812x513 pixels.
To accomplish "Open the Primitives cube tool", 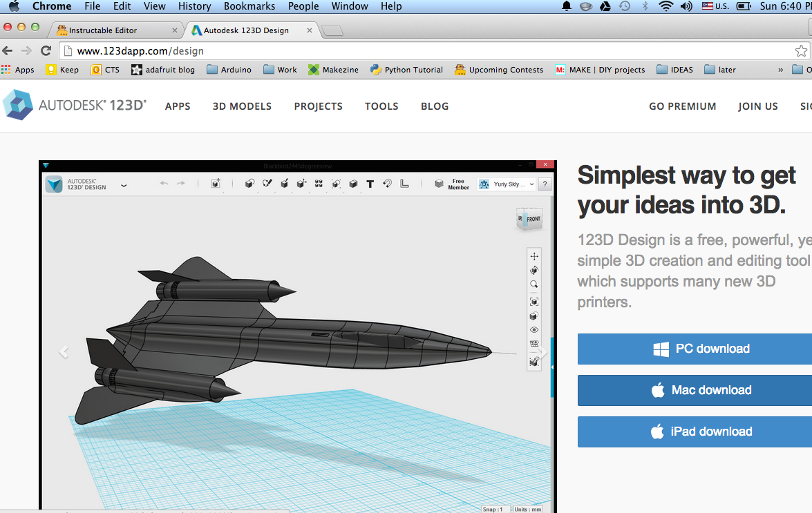I will pyautogui.click(x=249, y=184).
